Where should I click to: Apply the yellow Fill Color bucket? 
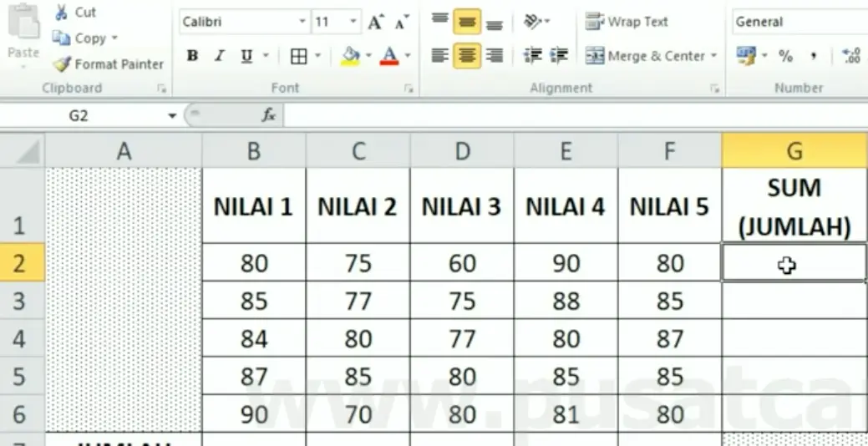[x=350, y=56]
